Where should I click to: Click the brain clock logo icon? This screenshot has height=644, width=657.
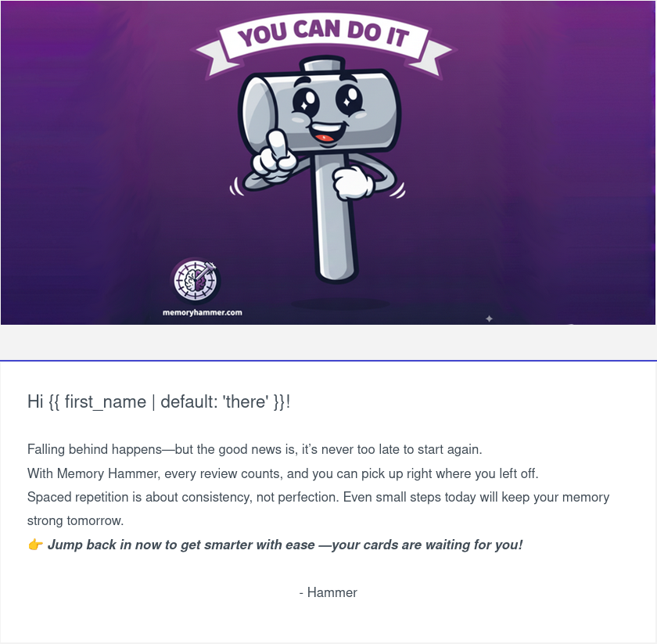[196, 280]
